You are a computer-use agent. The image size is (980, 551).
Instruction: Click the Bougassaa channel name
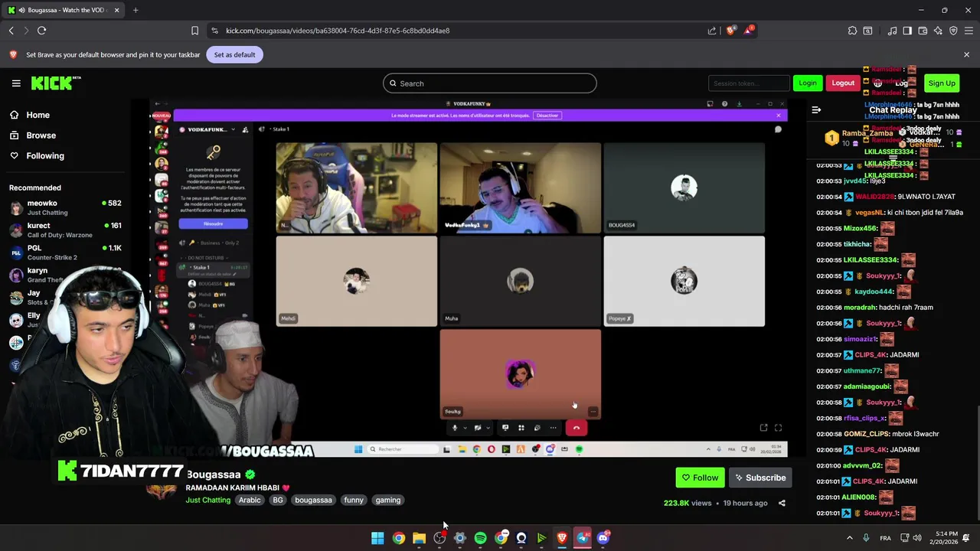tap(214, 474)
